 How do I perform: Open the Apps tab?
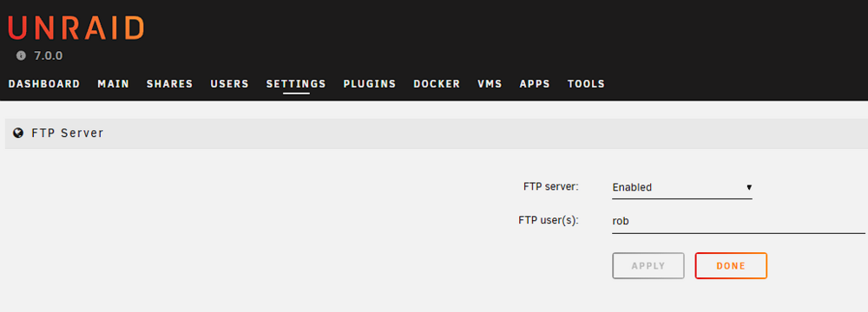coord(535,84)
